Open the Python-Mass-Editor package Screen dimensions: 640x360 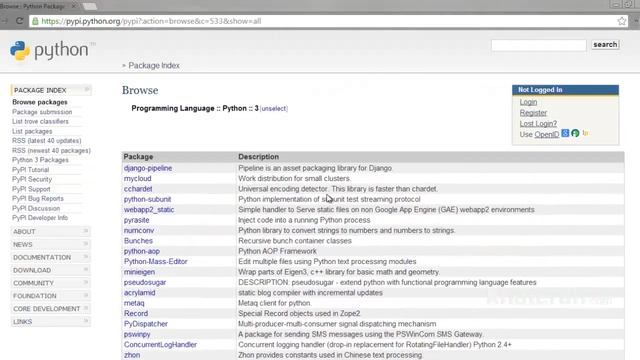[x=156, y=261]
